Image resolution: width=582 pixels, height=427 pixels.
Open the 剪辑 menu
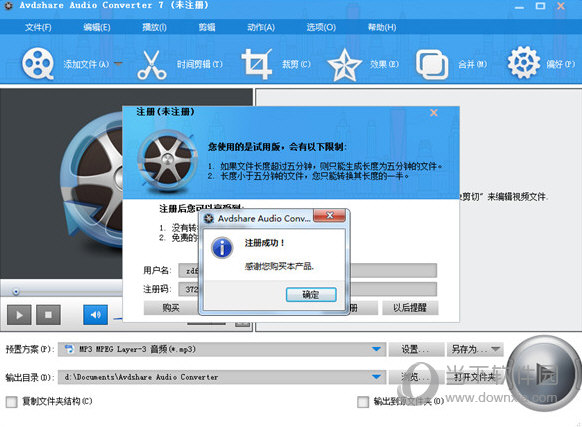pyautogui.click(x=207, y=27)
